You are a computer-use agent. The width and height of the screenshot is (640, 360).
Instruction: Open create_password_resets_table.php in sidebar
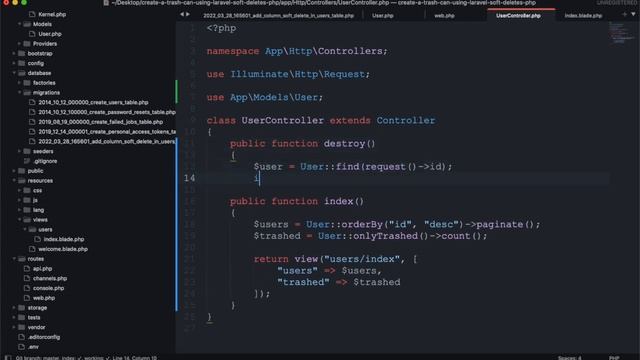pyautogui.click(x=107, y=112)
